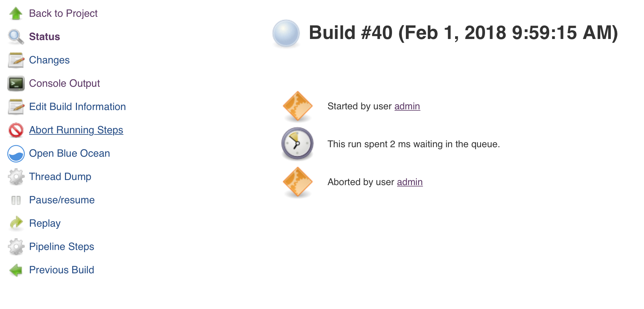Click the notepad icon beside Edit Build Information
The height and width of the screenshot is (309, 644).
(16, 107)
